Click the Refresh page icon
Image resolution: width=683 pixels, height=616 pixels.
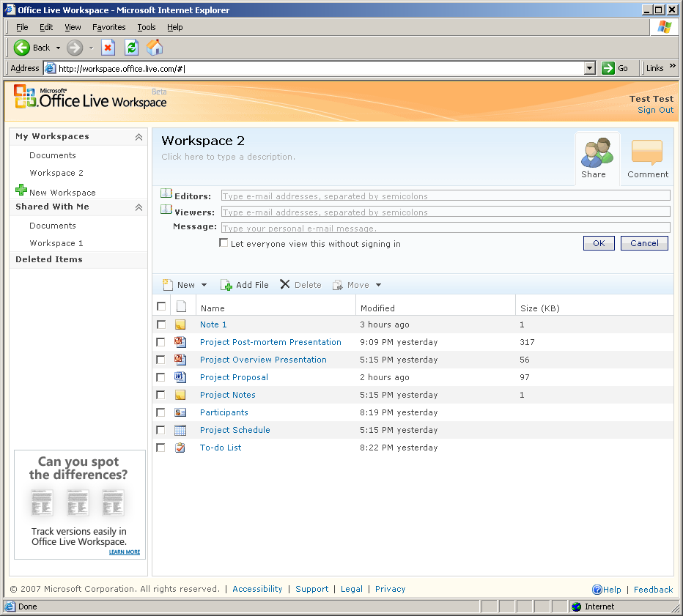pos(132,48)
